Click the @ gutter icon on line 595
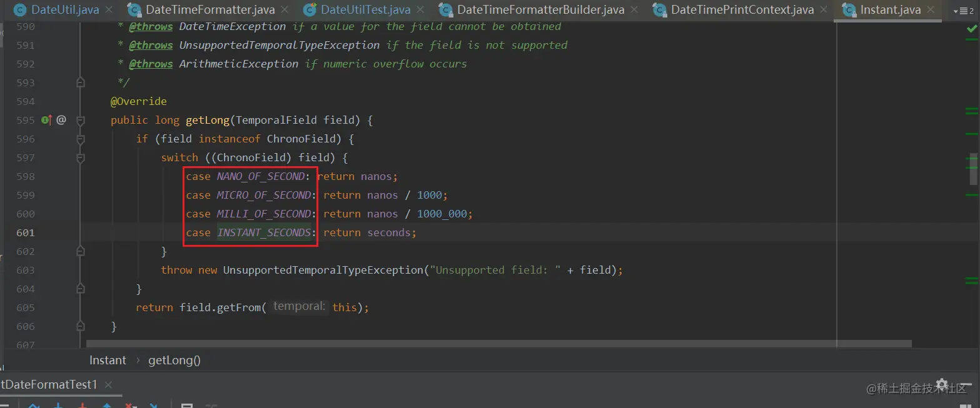Viewport: 980px width, 408px height. (61, 120)
